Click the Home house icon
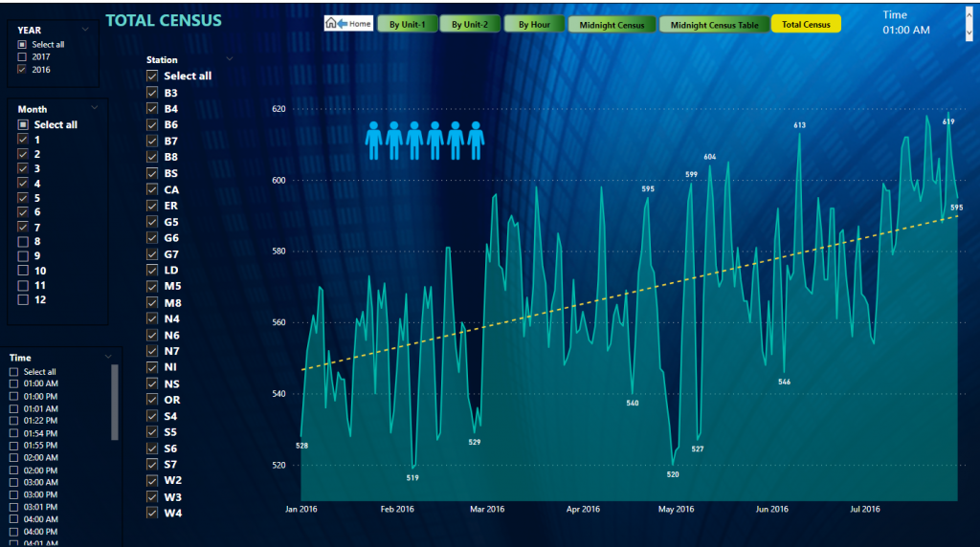This screenshot has width=980, height=547. click(331, 24)
